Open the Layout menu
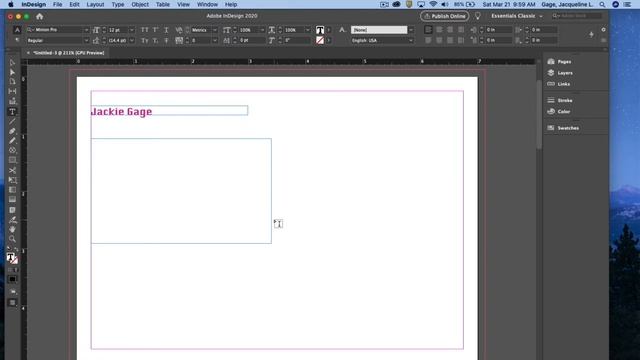Image resolution: width=640 pixels, height=360 pixels. point(95,4)
